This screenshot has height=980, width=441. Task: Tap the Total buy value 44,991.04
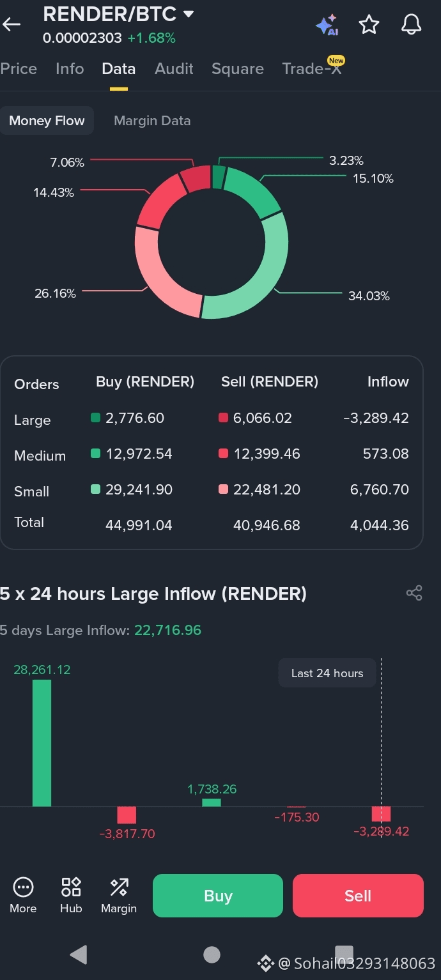pyautogui.click(x=139, y=525)
